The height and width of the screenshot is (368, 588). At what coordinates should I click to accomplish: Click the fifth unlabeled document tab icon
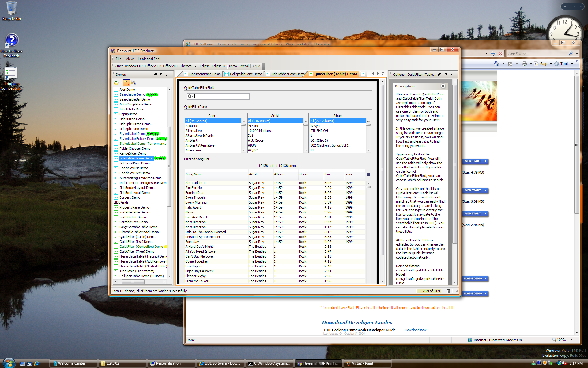363,74
